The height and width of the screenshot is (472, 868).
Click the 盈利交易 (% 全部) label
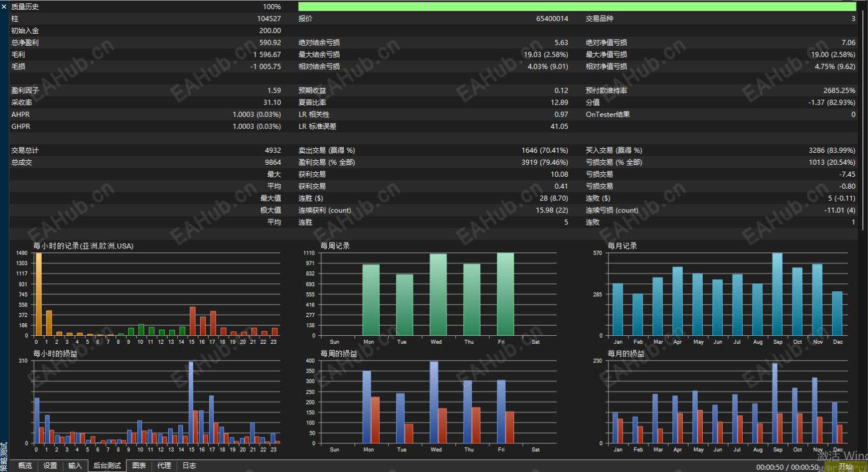point(327,162)
